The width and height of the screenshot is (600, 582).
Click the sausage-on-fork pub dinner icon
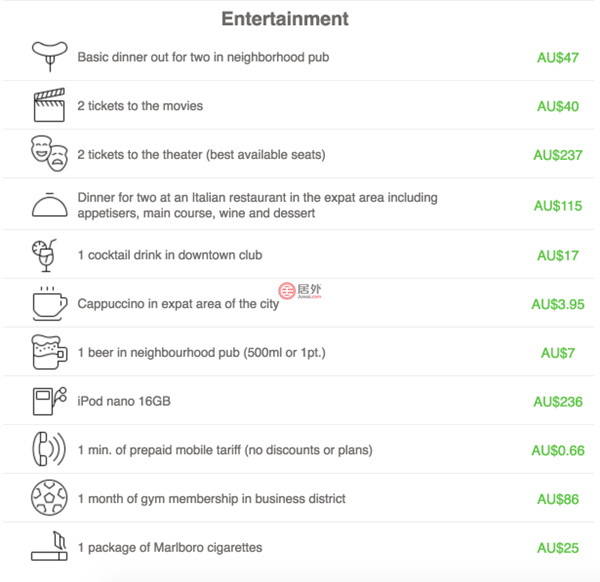[x=47, y=55]
